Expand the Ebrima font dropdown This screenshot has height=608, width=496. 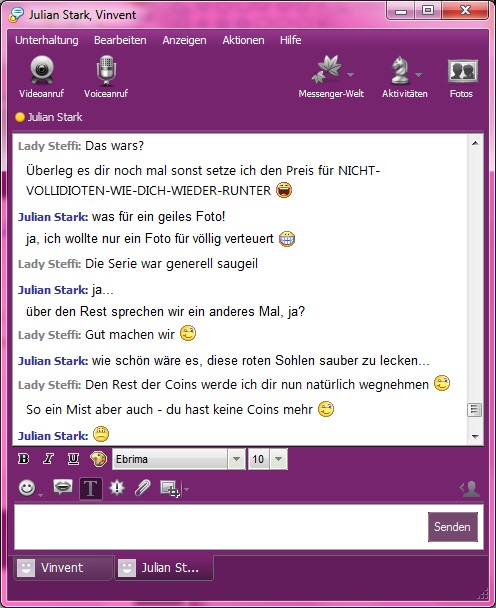click(236, 459)
